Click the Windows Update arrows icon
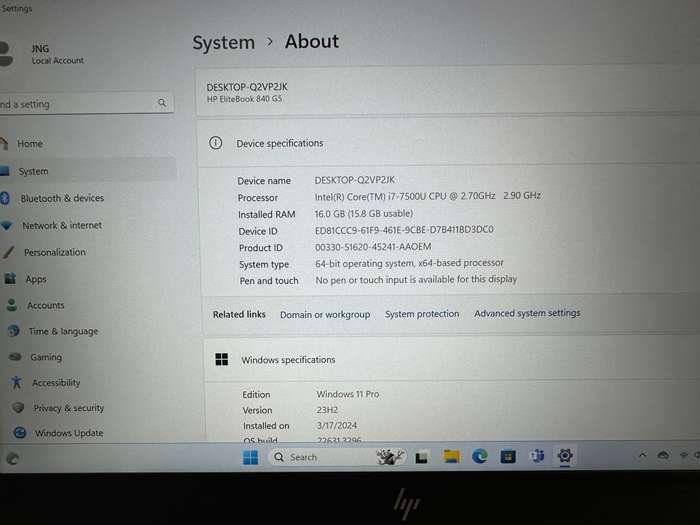 point(20,433)
